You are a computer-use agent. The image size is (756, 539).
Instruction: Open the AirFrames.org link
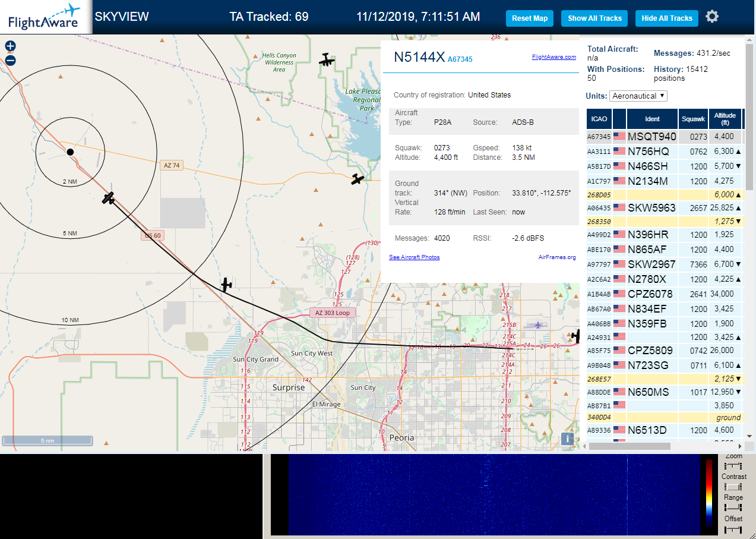(x=557, y=257)
